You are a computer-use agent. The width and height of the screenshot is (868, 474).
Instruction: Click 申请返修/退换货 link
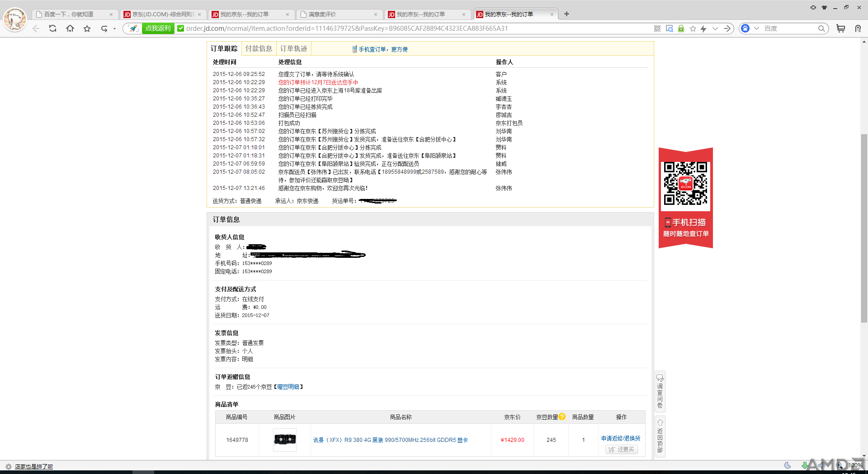point(621,438)
